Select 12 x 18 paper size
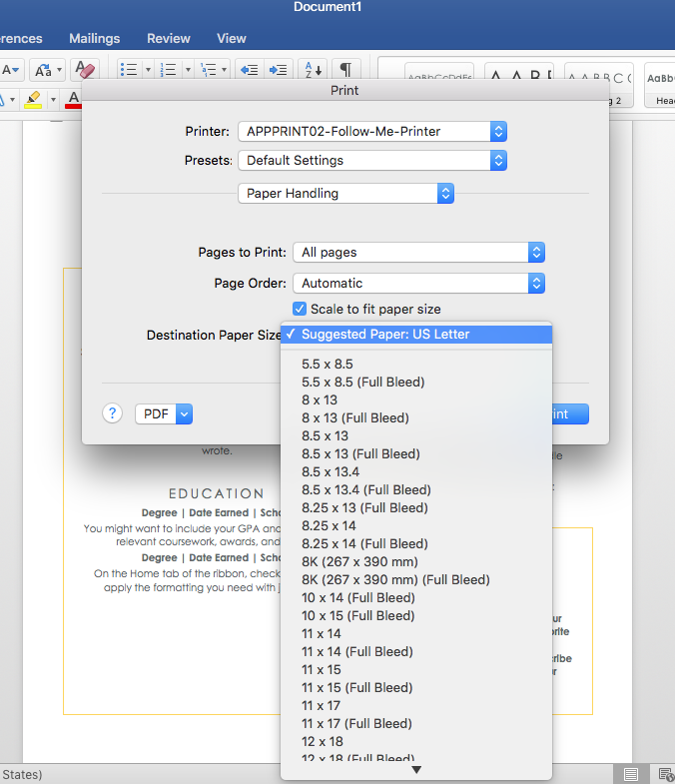Screen dimensions: 675x784 click(416, 742)
